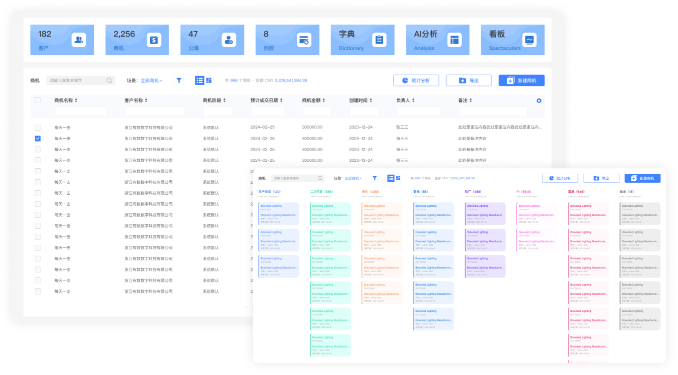Expand the 场景 全部商机 dropdown in the main table
The height and width of the screenshot is (375, 678).
click(x=151, y=80)
